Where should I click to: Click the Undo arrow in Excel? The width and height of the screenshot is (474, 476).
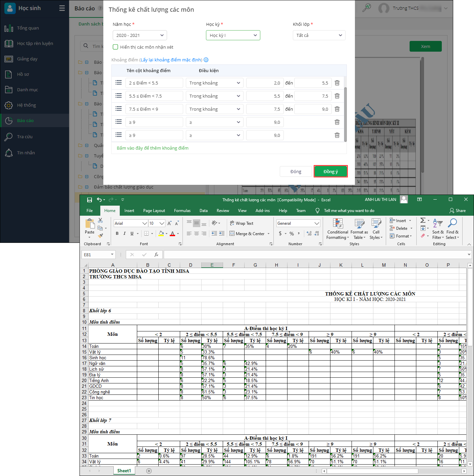[99, 200]
